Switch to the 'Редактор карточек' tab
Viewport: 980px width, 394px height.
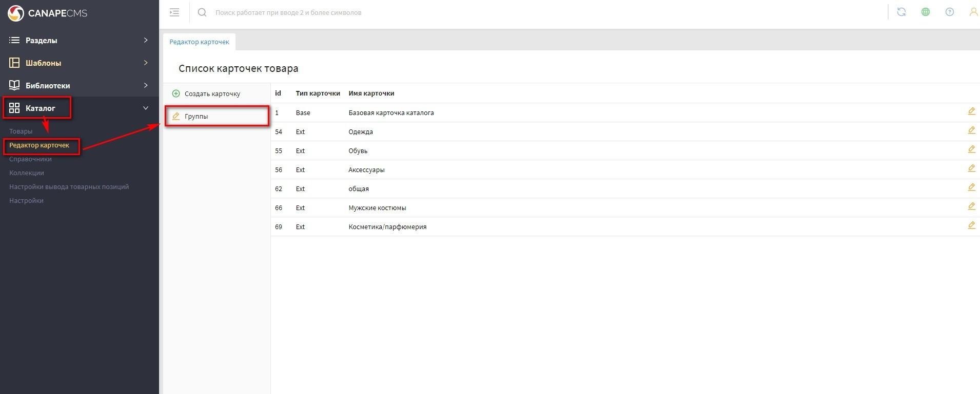point(199,42)
